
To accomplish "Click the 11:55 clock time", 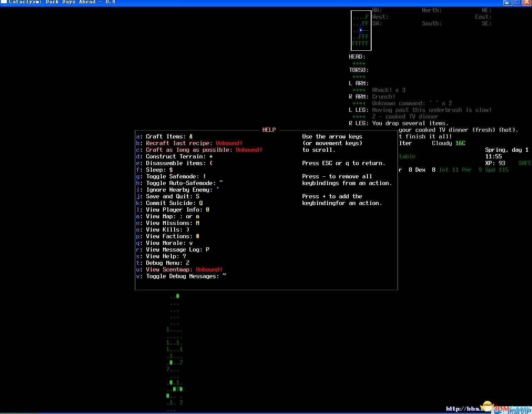I will (493, 156).
